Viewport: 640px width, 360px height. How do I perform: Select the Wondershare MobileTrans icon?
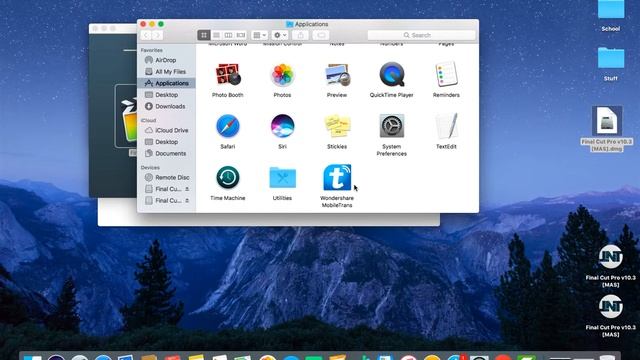tap(337, 178)
